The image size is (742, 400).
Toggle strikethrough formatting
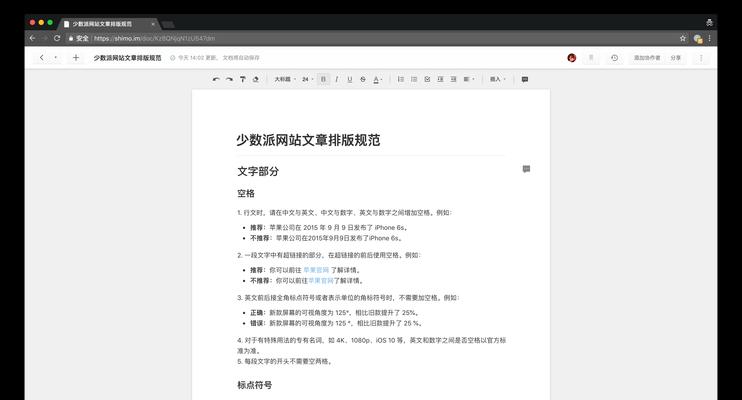pyautogui.click(x=363, y=80)
